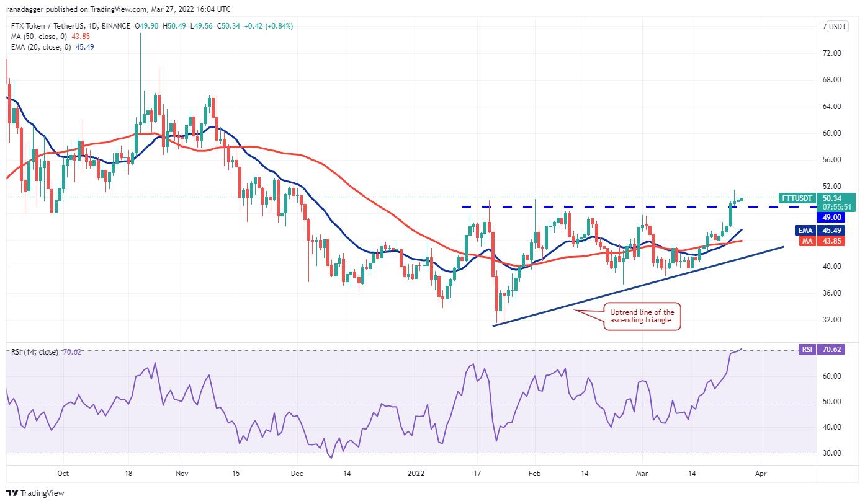Viewport: 865px width, 504px height.
Task: Click the Apr label on time axis
Action: (761, 473)
